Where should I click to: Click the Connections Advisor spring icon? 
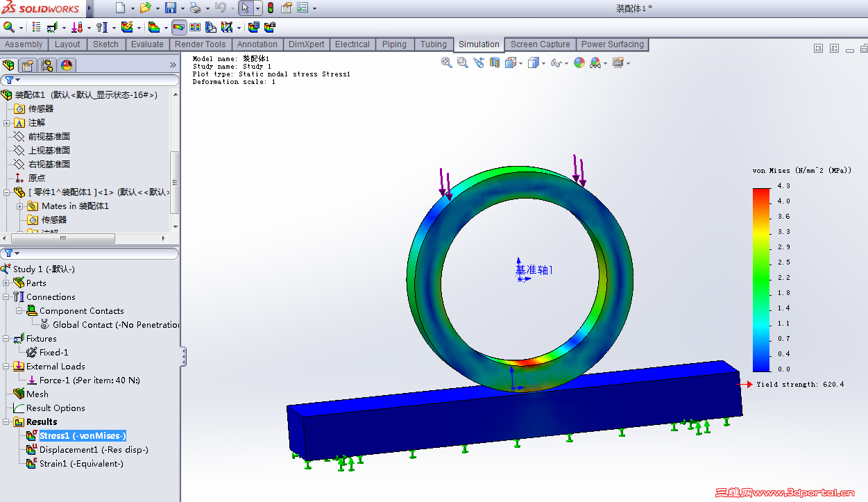click(x=101, y=27)
